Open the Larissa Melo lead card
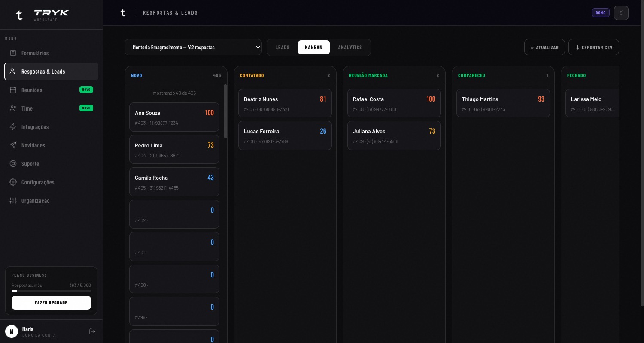644x343 pixels. 592,103
